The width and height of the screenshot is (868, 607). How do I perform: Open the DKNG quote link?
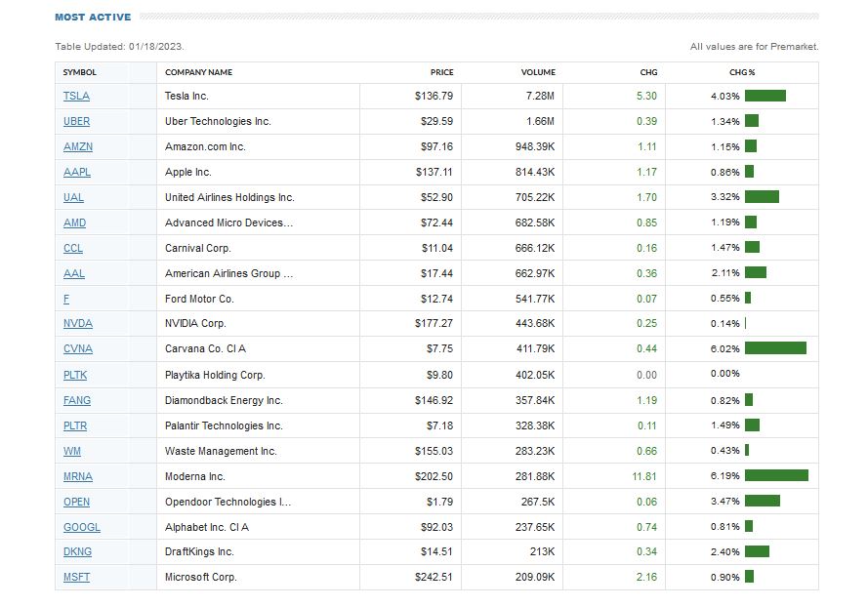pos(77,552)
